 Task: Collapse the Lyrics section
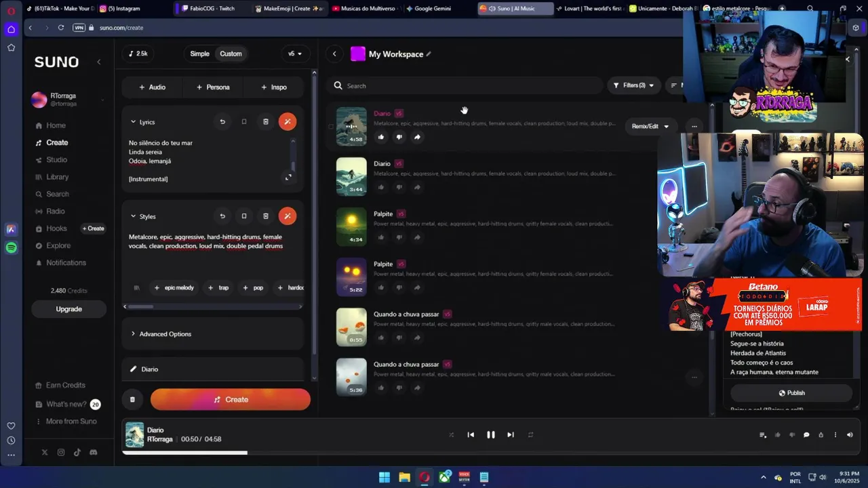tap(133, 122)
